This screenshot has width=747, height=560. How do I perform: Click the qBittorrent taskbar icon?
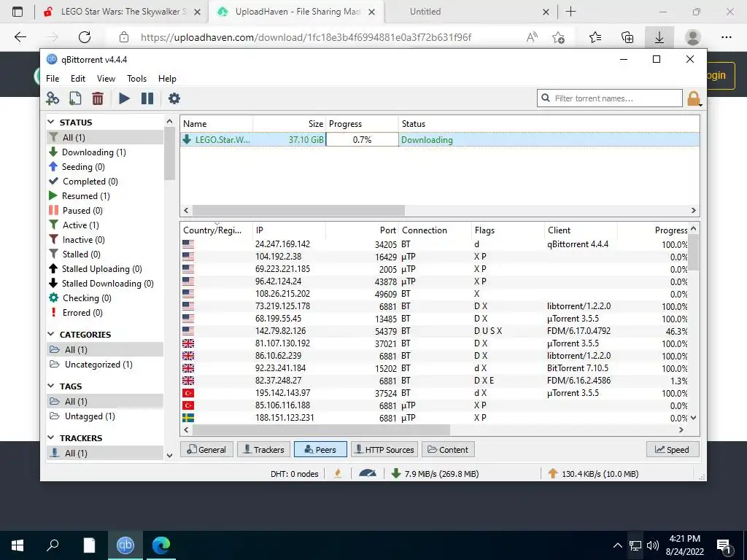(125, 545)
